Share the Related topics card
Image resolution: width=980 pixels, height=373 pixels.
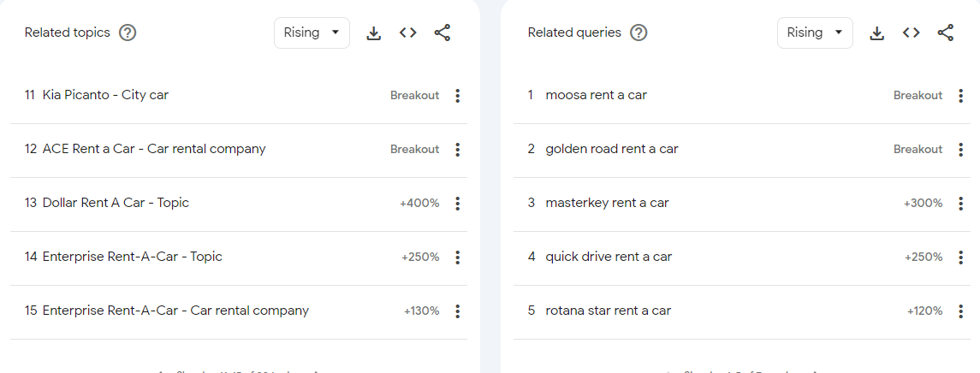[x=442, y=33]
